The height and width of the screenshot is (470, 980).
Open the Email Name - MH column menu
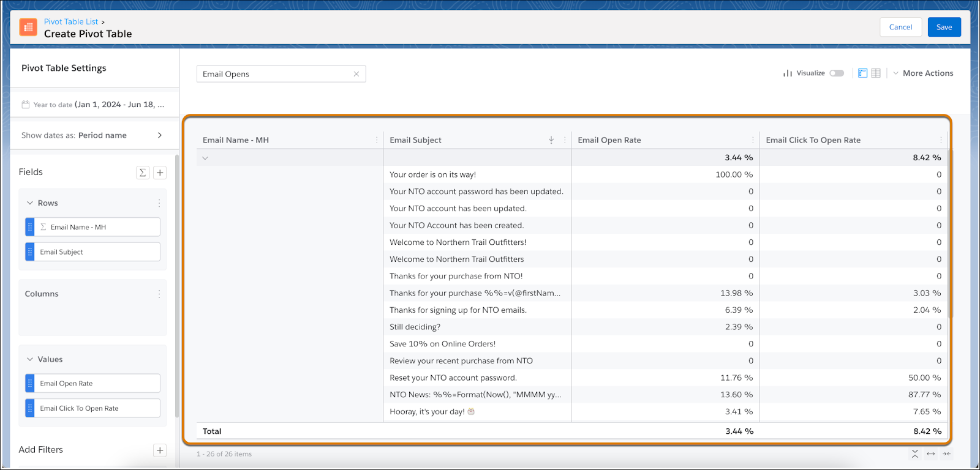pyautogui.click(x=377, y=140)
